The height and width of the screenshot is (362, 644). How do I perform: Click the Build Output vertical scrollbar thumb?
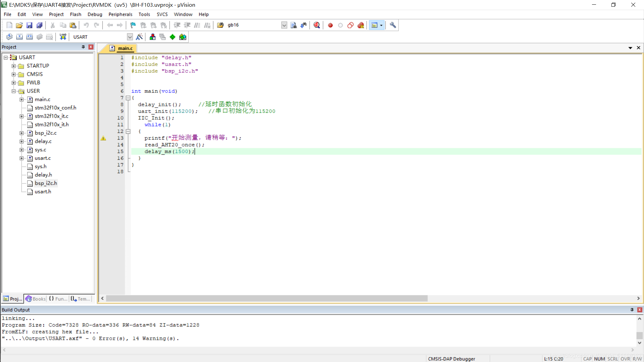(640, 335)
